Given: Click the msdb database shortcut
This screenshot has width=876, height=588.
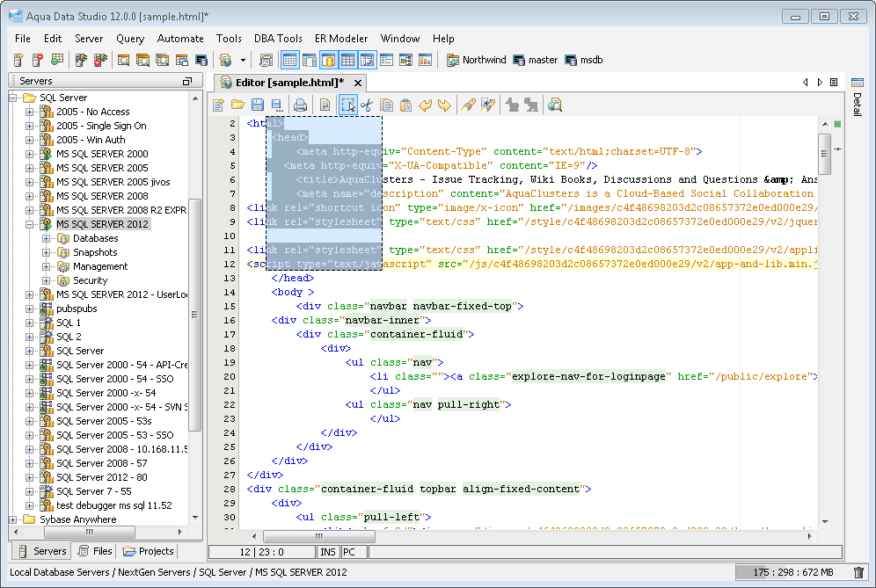Looking at the screenshot, I should pos(583,60).
